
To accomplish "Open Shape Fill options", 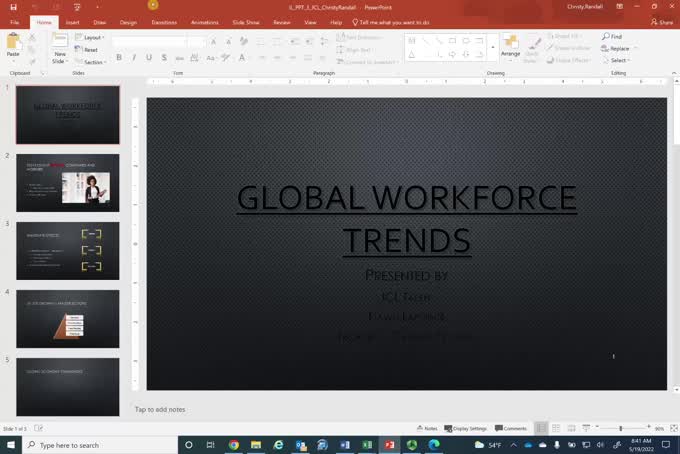I will [564, 36].
